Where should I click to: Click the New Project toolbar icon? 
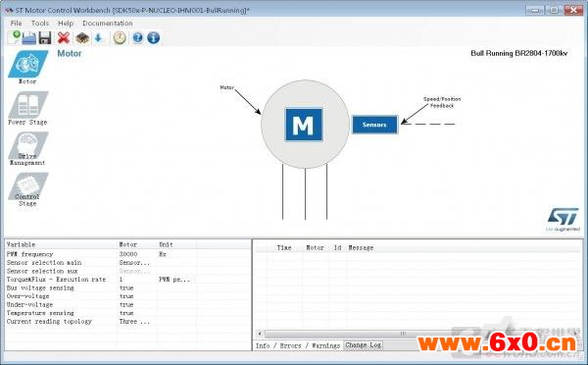coord(14,37)
